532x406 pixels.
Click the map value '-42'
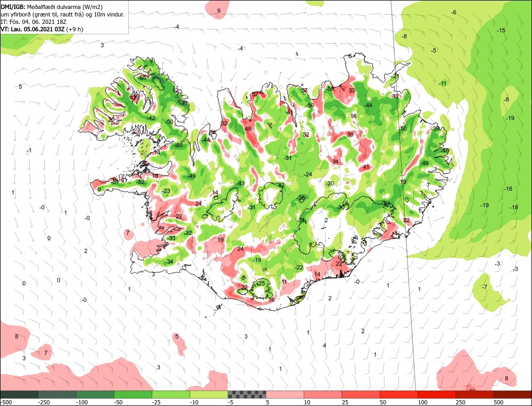[x=151, y=118]
